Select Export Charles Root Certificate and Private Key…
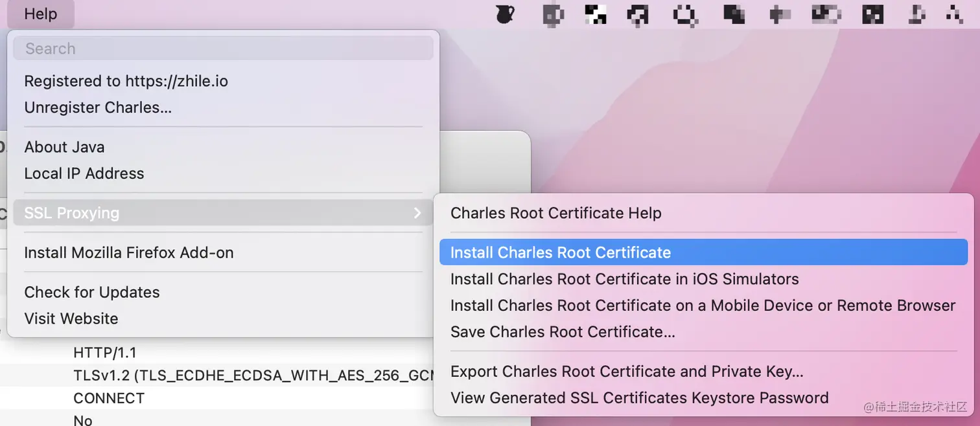980x426 pixels. pyautogui.click(x=703, y=372)
